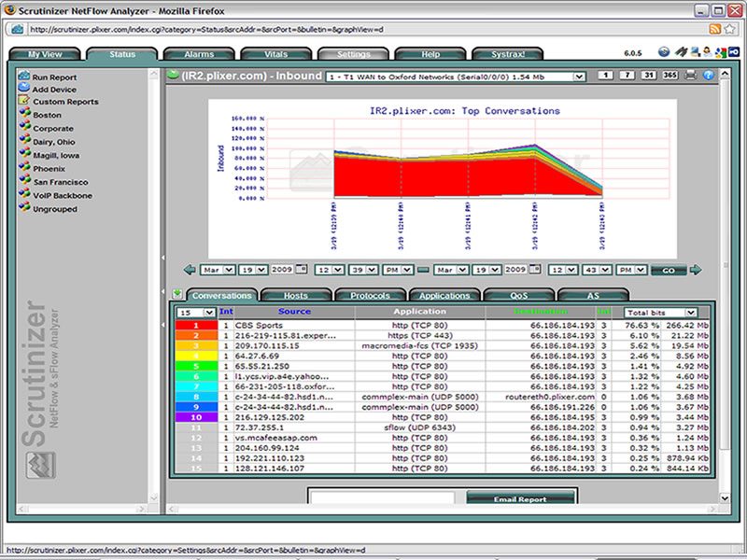
Task: Open the start month Mar dropdown
Action: [218, 270]
